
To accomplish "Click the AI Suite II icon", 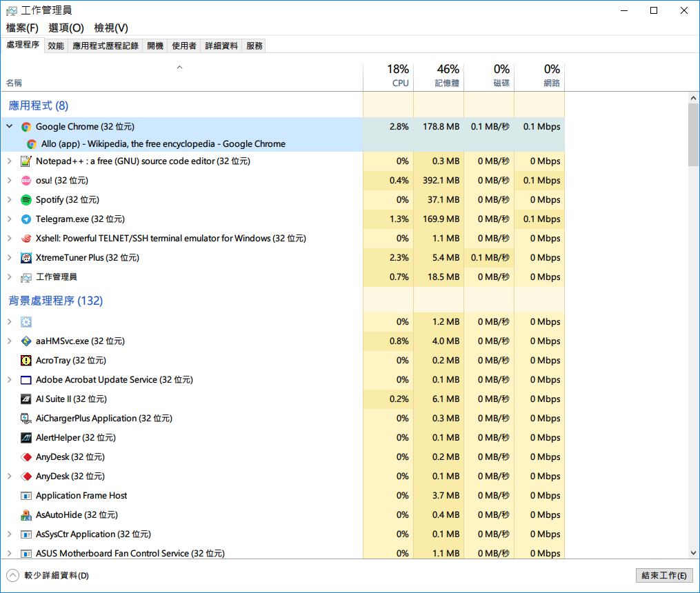I will [x=26, y=399].
